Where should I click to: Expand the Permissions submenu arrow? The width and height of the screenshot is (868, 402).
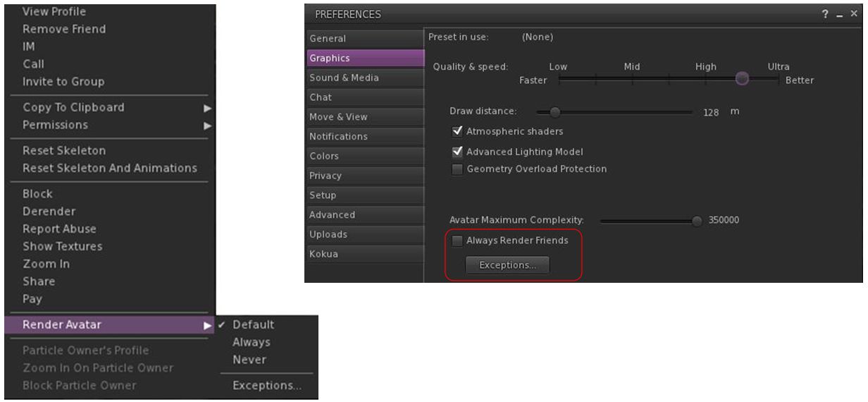207,126
